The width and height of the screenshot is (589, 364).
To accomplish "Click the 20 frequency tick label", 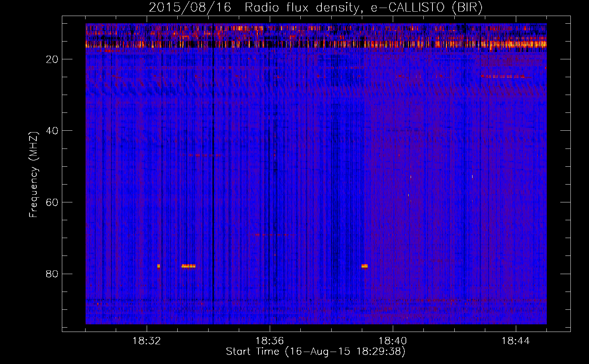I will pos(52,59).
